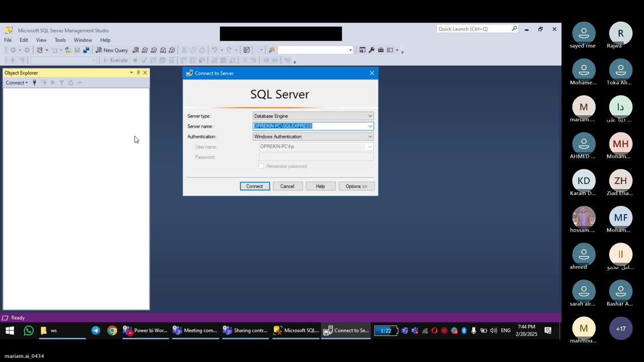
Task: Click the Quick Launch search magnifier icon
Action: click(x=514, y=29)
